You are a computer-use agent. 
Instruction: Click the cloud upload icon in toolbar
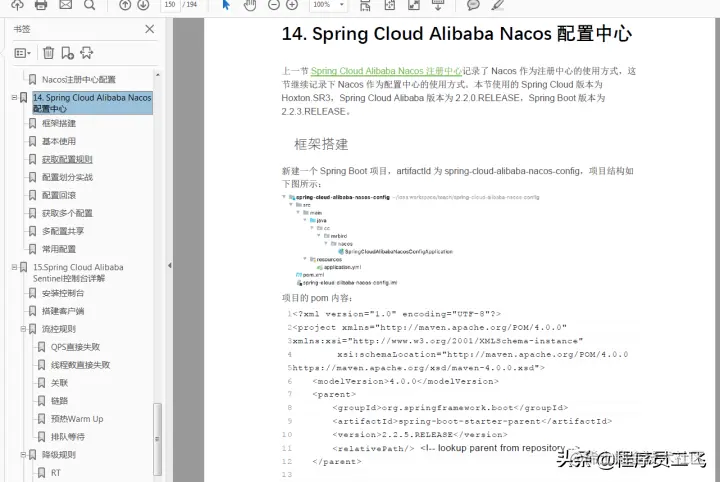(x=17, y=5)
